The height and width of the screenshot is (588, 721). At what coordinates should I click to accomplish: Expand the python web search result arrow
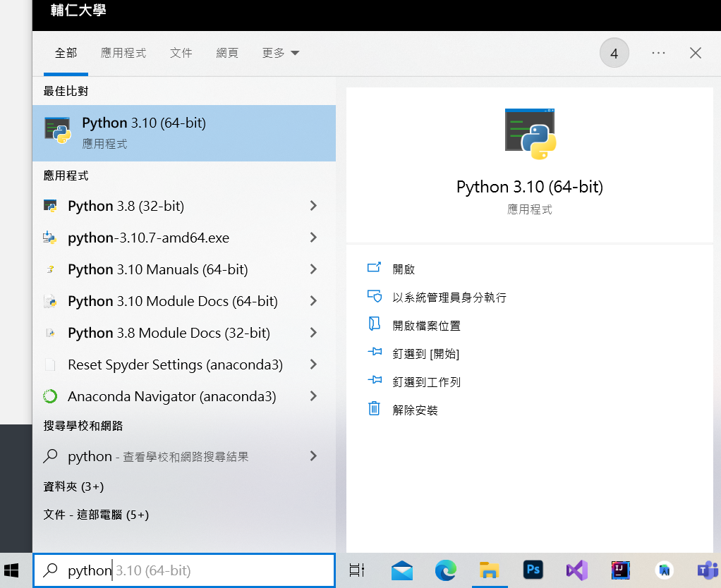pos(314,455)
